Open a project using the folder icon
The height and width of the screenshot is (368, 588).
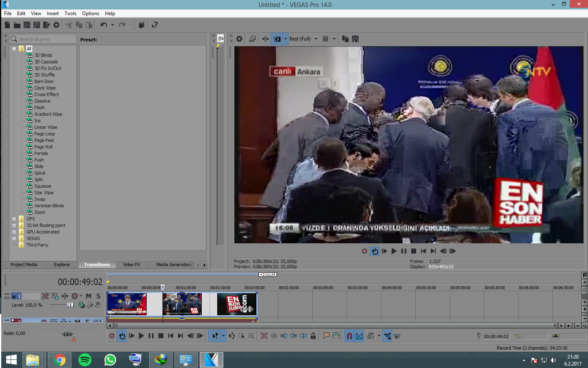[x=17, y=25]
